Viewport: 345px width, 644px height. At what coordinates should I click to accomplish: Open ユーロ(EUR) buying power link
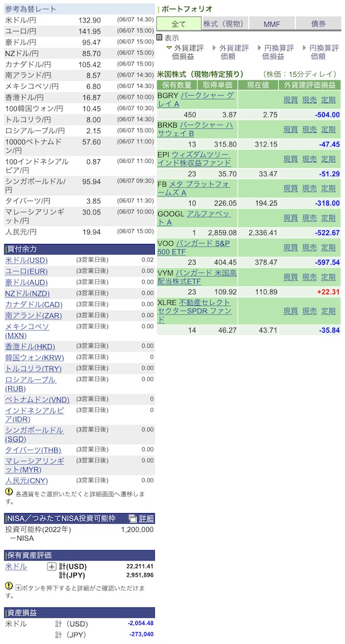(x=26, y=272)
